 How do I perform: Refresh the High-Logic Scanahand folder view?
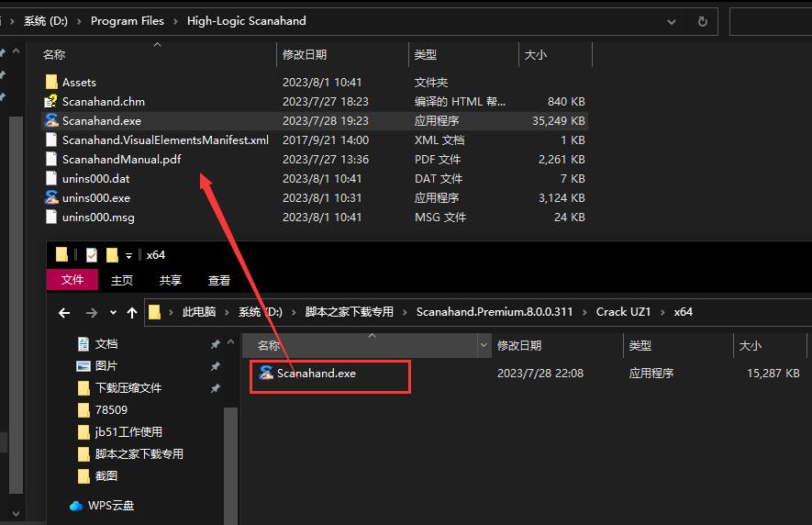(x=702, y=21)
